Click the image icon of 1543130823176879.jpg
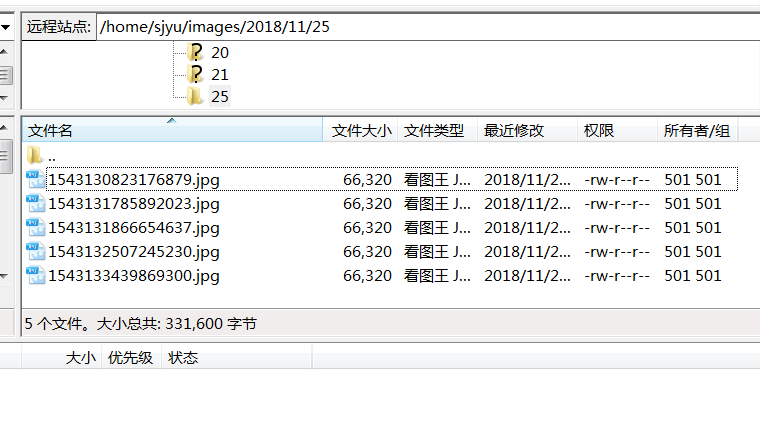The image size is (760, 436). [x=35, y=179]
